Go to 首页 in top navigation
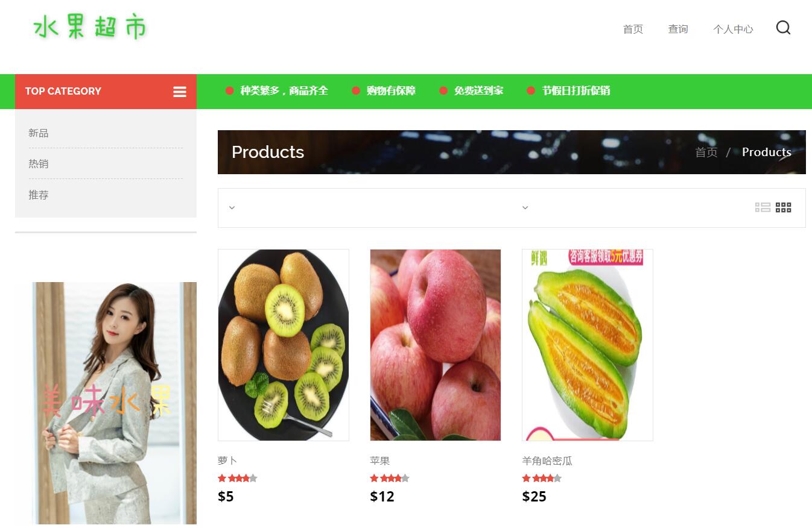The width and height of the screenshot is (812, 528). (x=633, y=29)
